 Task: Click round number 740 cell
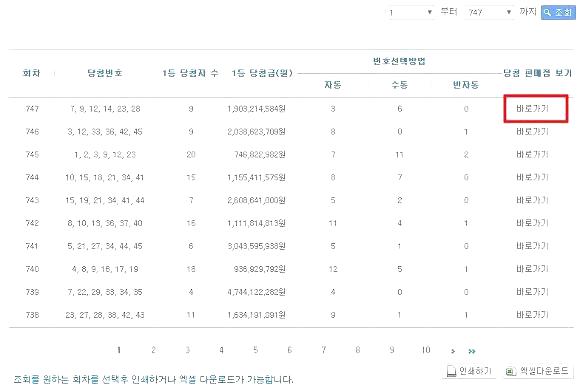pos(32,269)
